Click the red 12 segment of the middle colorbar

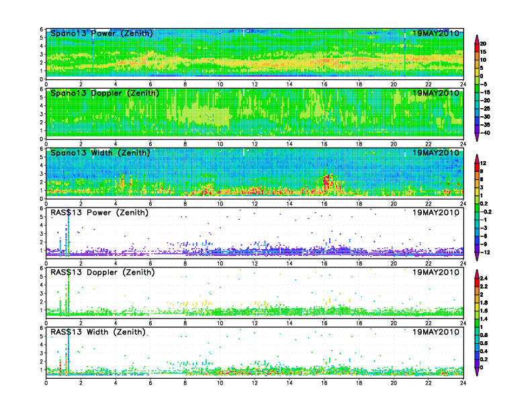point(477,167)
